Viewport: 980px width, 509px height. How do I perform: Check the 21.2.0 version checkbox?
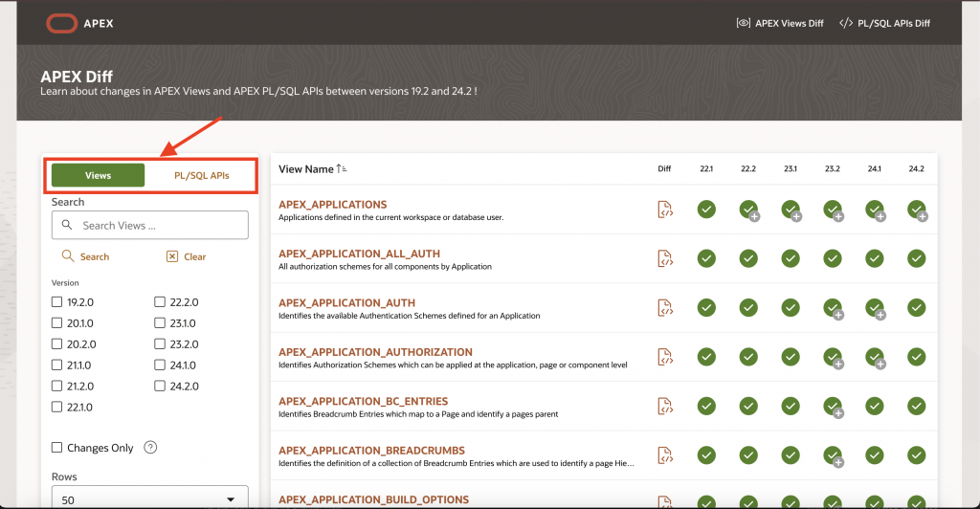point(56,386)
